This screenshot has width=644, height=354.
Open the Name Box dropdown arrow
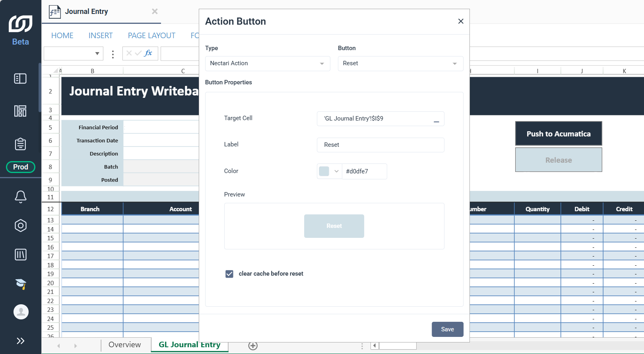pyautogui.click(x=97, y=53)
